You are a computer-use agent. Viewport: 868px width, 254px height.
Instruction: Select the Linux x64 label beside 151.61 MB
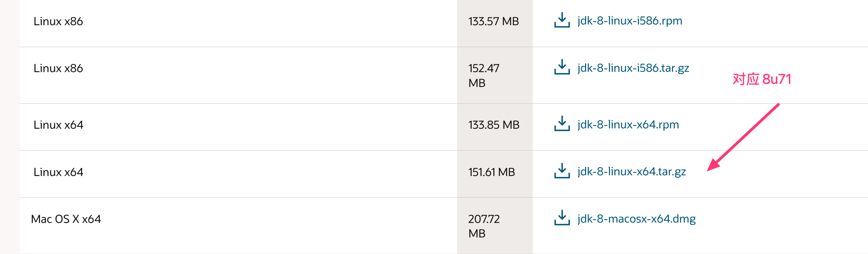58,172
